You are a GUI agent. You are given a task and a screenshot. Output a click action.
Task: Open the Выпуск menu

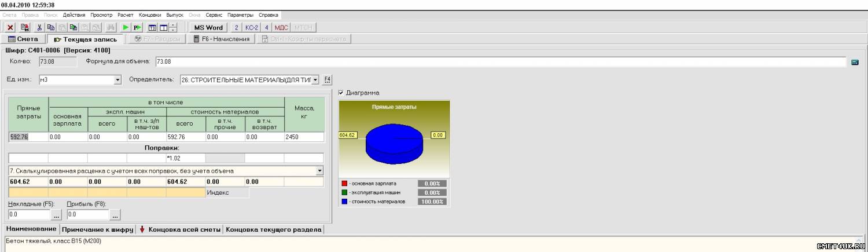[175, 14]
